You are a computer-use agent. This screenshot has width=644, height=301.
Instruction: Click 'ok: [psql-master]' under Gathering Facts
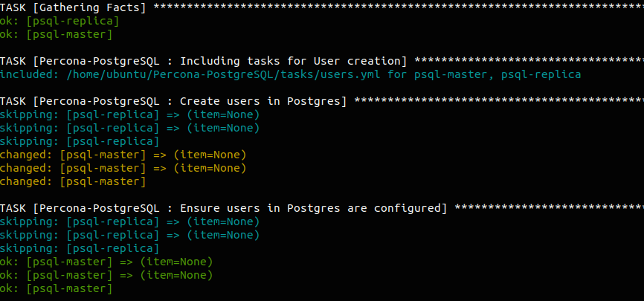57,34
